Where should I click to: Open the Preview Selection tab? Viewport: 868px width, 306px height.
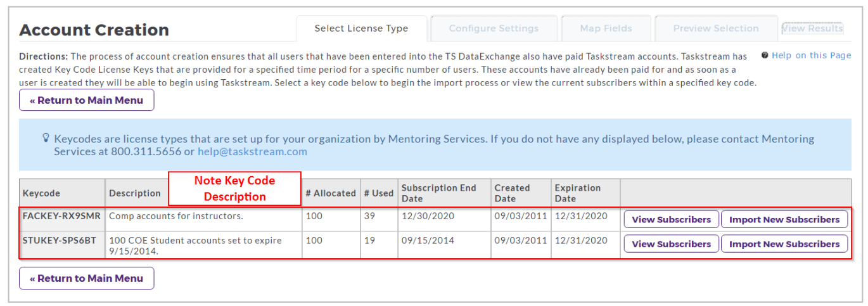[x=716, y=29]
